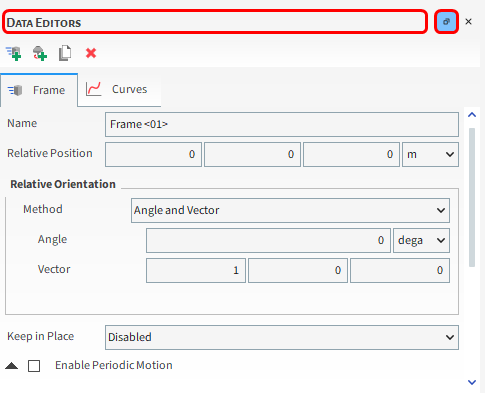
Task: Enable the Periodic Motion checkbox
Action: (34, 366)
